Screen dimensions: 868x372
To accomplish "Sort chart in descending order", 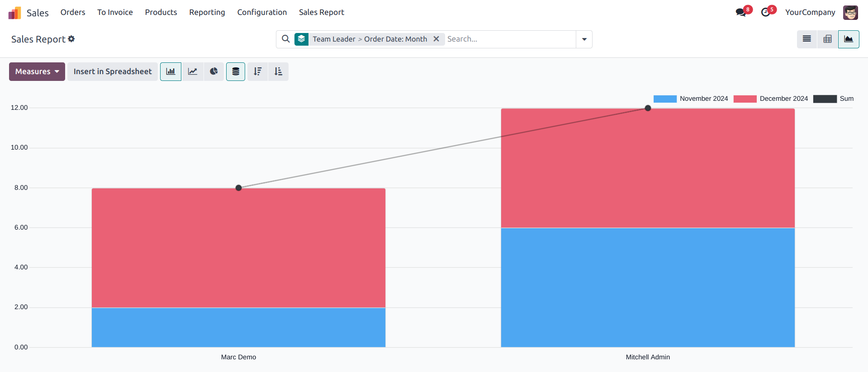I will click(258, 71).
